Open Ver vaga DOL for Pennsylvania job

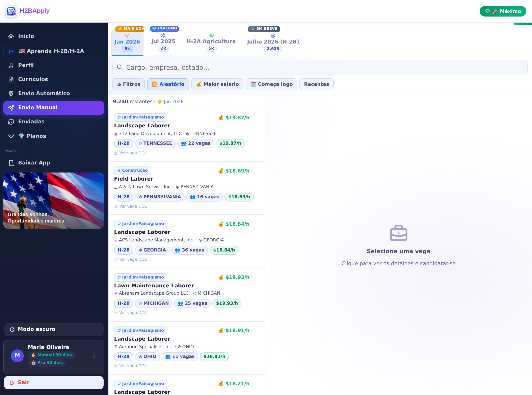click(x=131, y=206)
